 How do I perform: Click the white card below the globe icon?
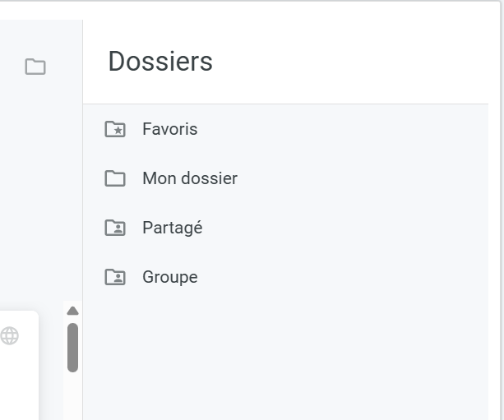click(16, 382)
